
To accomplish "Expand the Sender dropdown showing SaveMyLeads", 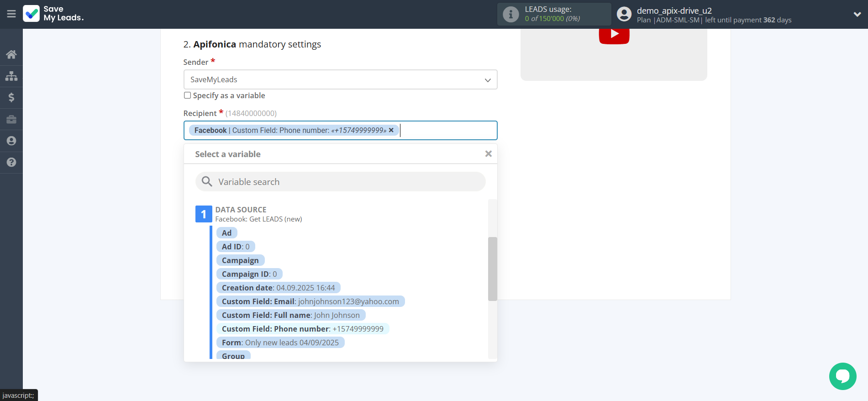I will pos(340,79).
